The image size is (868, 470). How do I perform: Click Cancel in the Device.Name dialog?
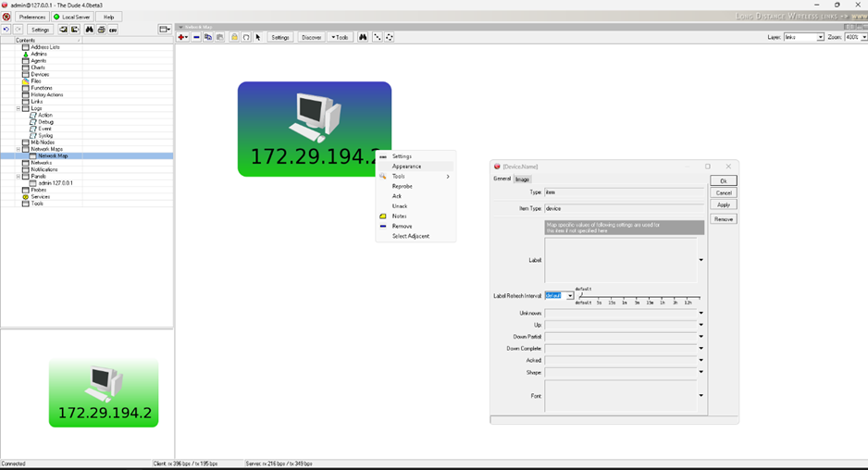click(723, 192)
